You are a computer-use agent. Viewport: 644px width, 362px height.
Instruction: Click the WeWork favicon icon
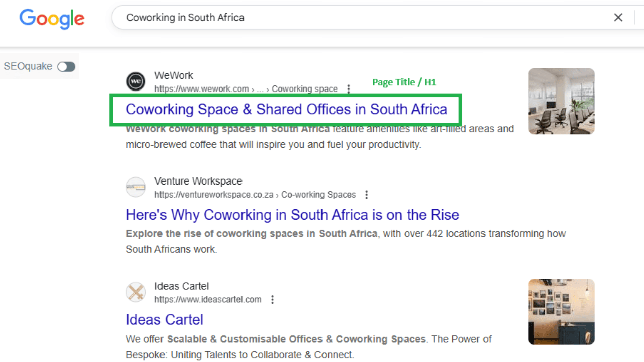136,81
